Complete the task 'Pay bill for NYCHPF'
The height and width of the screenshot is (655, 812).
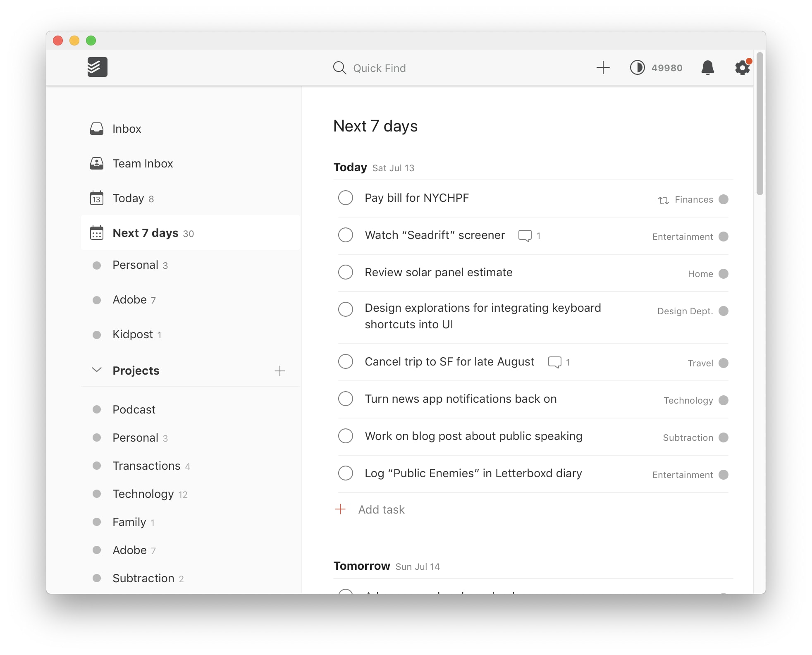coord(345,198)
